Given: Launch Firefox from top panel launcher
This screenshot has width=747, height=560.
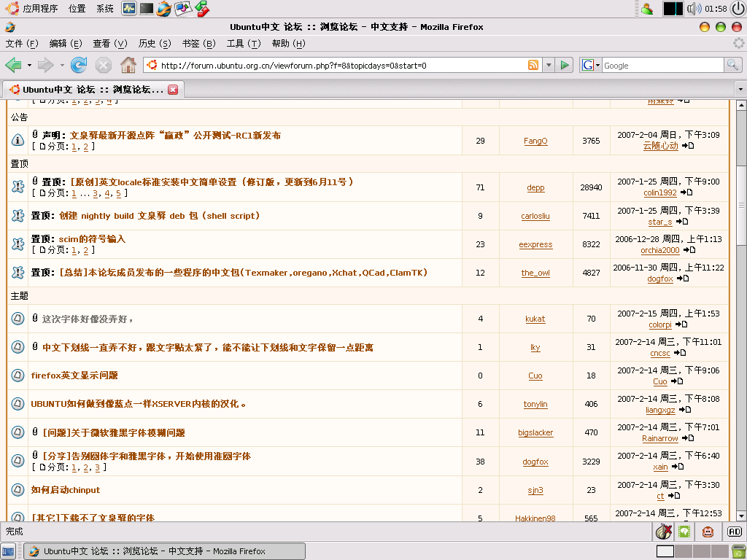Looking at the screenshot, I should tap(164, 9).
